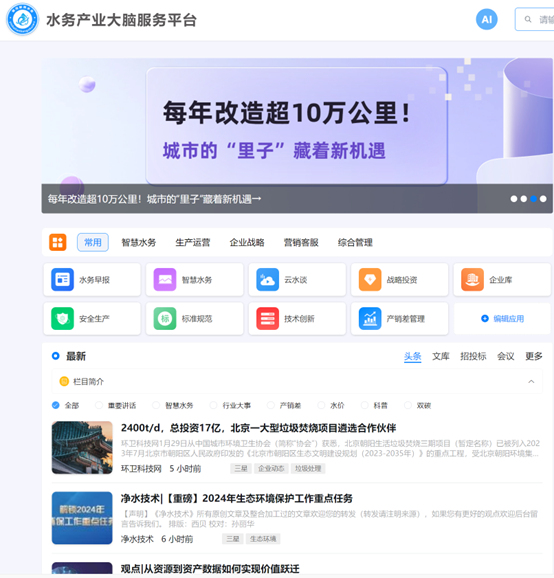Screen dimensions: 554x578
Task: Open the 标准规范 green icon
Action: 165,318
